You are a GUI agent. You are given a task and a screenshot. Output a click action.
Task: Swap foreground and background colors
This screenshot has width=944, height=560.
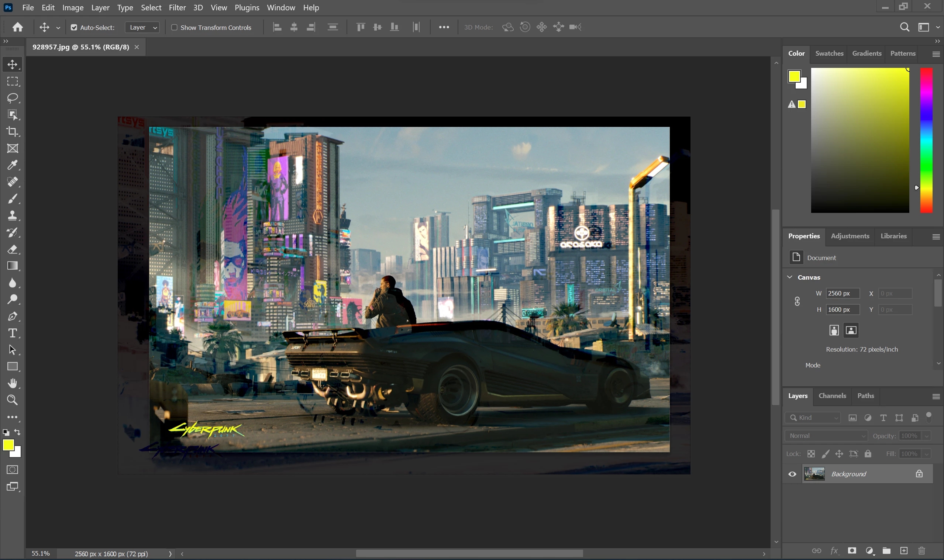point(17,432)
